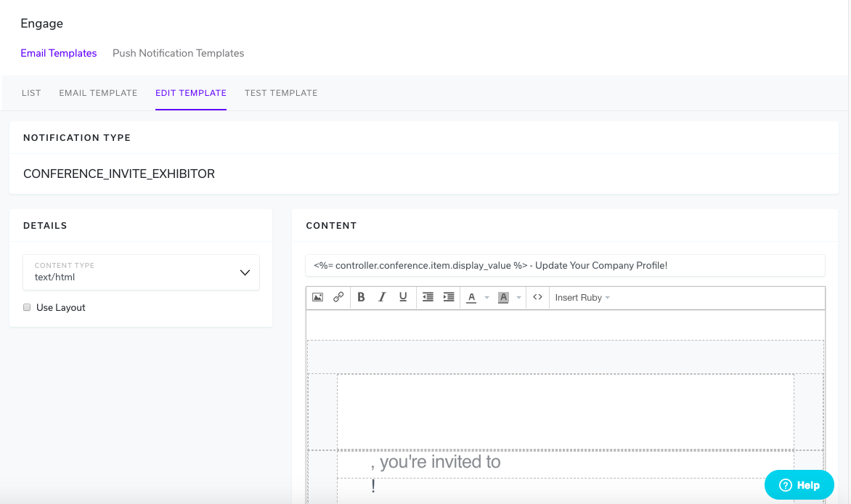Image resolution: width=851 pixels, height=504 pixels.
Task: Open the text color dropdown arrow
Action: click(486, 298)
